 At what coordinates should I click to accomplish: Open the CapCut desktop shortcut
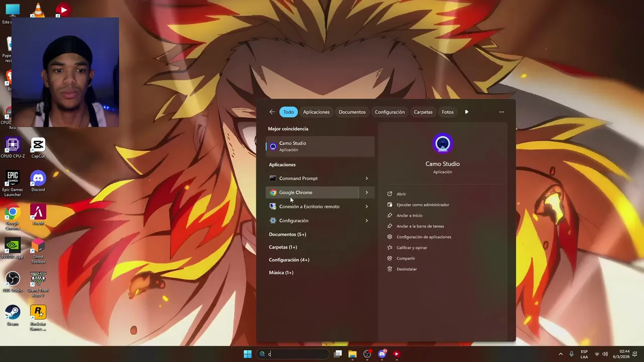click(x=38, y=148)
